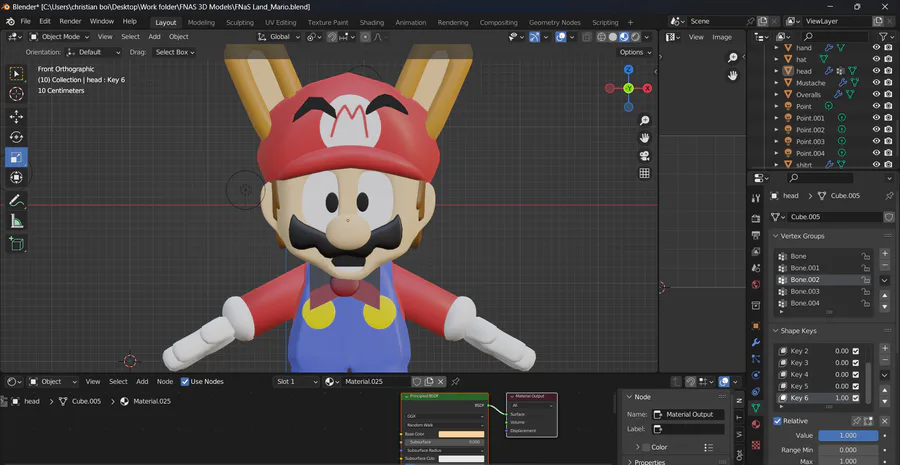The width and height of the screenshot is (900, 465).
Task: Select the Overalls object in the outliner
Action: [x=808, y=95]
